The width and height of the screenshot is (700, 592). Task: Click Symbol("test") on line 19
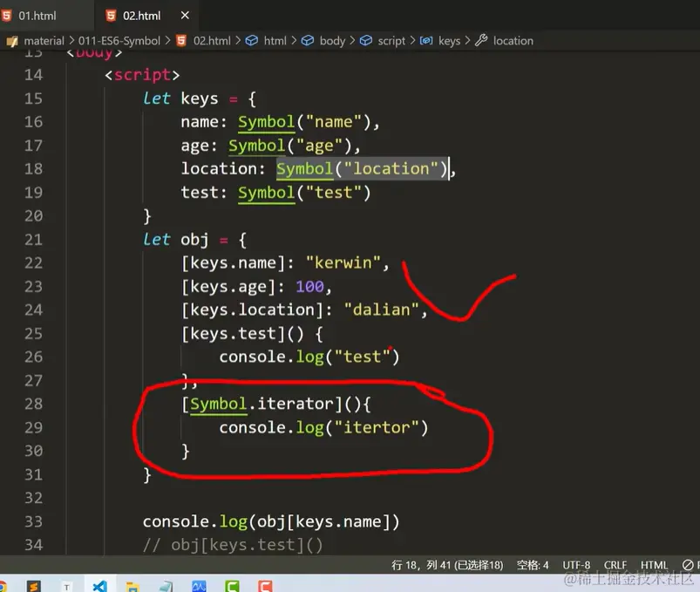point(304,193)
